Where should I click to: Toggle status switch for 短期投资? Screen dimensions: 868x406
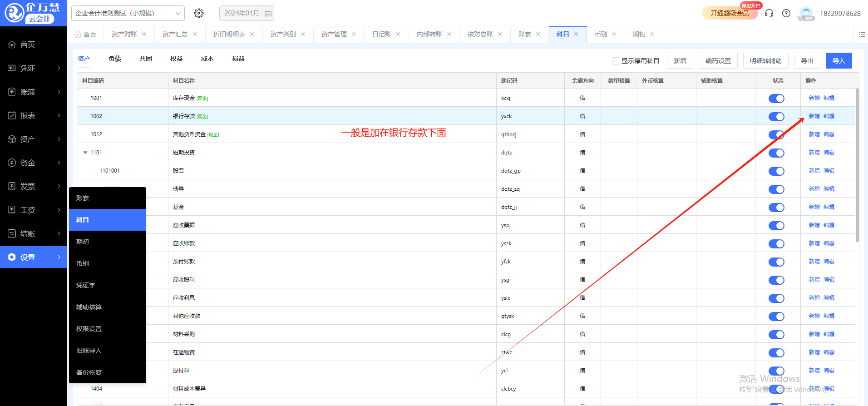click(x=776, y=153)
